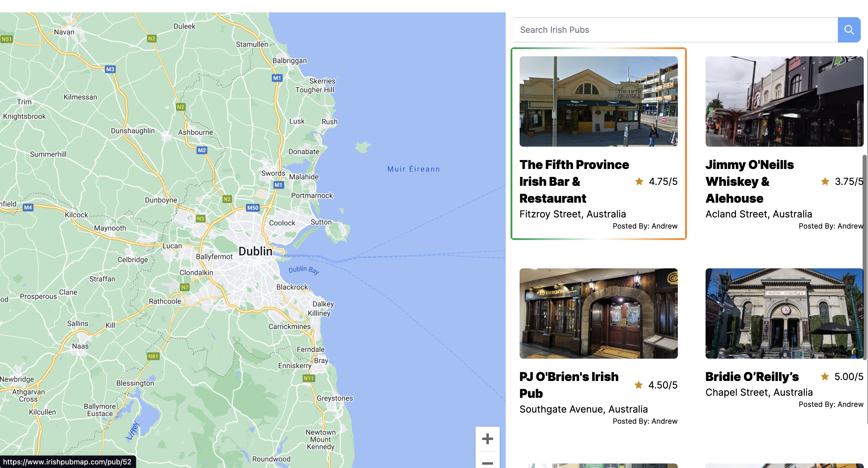Screen dimensions: 868x468
Task: Click the Swords label on map
Action: [273, 173]
